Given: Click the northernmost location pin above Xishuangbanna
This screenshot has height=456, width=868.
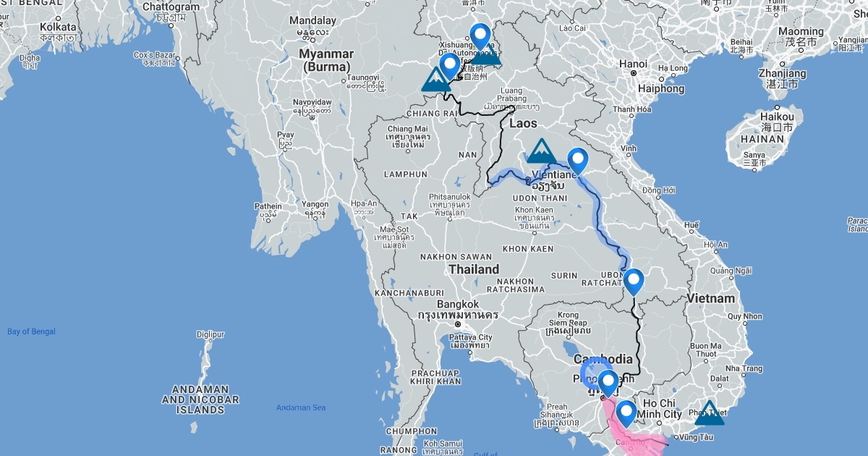Looking at the screenshot, I should [480, 36].
